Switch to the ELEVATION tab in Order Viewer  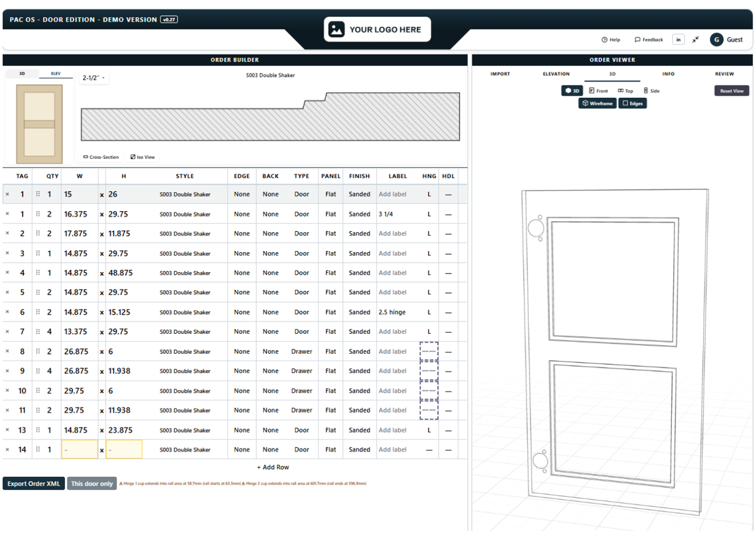point(556,73)
